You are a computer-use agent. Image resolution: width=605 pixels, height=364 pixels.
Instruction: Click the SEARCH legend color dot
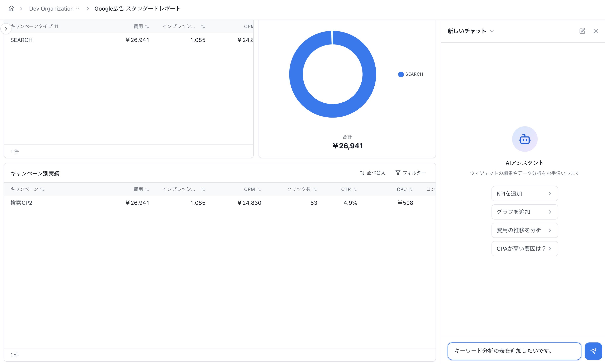401,74
